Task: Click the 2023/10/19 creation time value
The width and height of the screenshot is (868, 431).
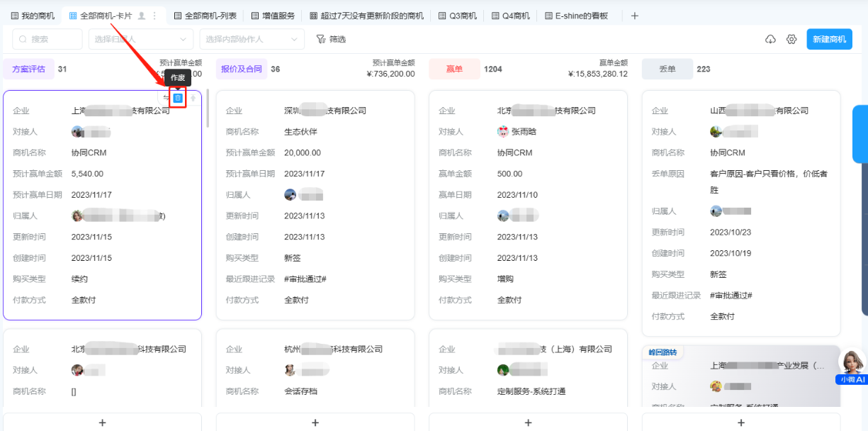Action: pyautogui.click(x=731, y=253)
